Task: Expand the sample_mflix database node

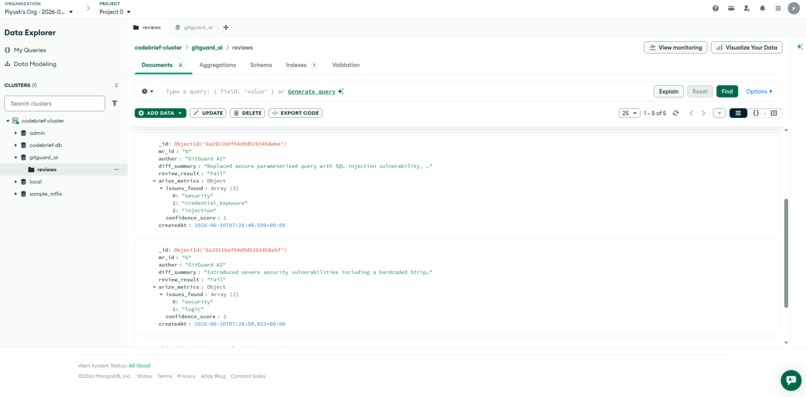Action: pos(16,194)
